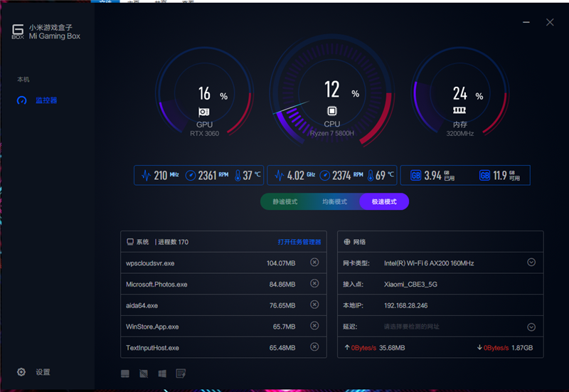Click the 3200MHz memory speed label
569x392 pixels.
[x=459, y=134]
